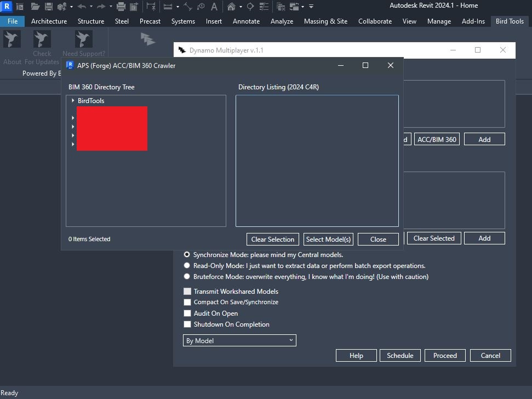Screen dimensions: 532x399
Task: Click the Print icon in quick access toolbar
Action: click(121, 6)
